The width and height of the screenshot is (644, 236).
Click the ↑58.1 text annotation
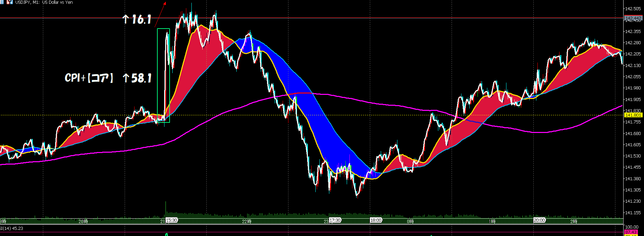(137, 78)
